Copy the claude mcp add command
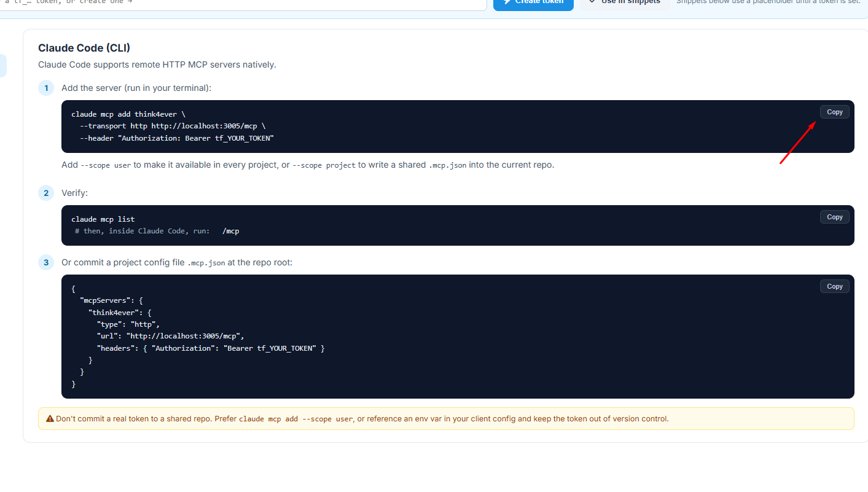Image resolution: width=868 pixels, height=492 pixels. coord(834,112)
